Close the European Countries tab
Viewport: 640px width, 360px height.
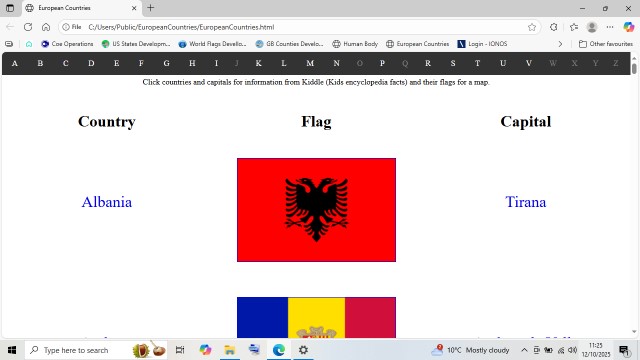click(134, 8)
